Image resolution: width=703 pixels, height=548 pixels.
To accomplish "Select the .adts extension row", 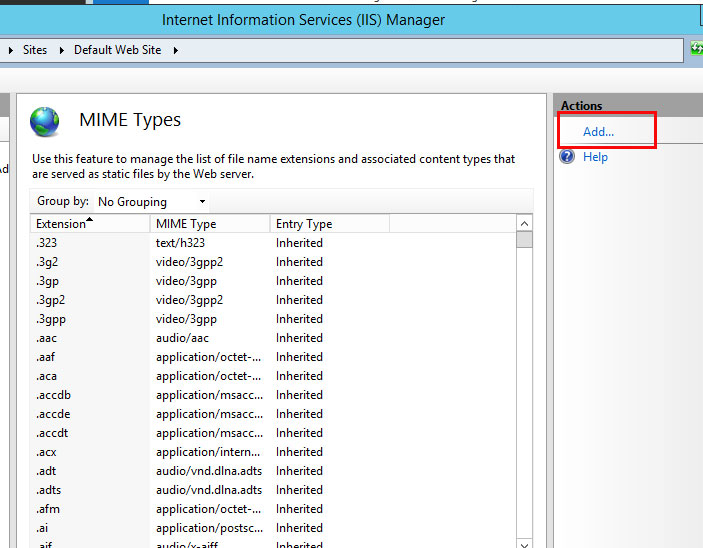I will (273, 490).
